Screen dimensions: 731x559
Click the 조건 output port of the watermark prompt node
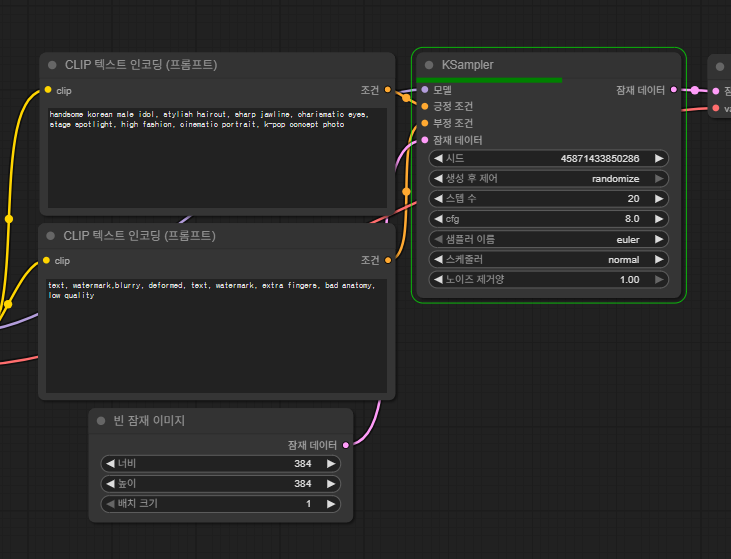(388, 260)
